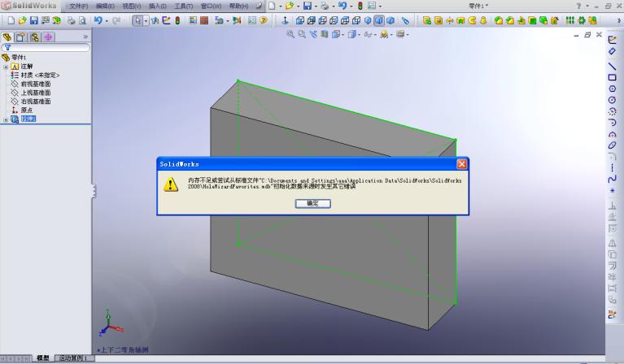
Task: Switch to the PropertyManager tab
Action: [20, 37]
